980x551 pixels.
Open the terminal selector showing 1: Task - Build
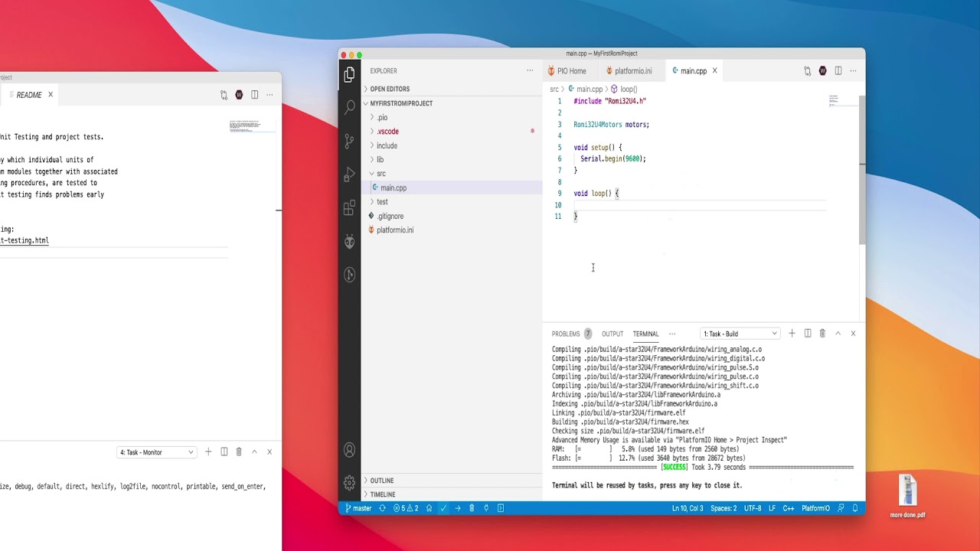tap(740, 334)
